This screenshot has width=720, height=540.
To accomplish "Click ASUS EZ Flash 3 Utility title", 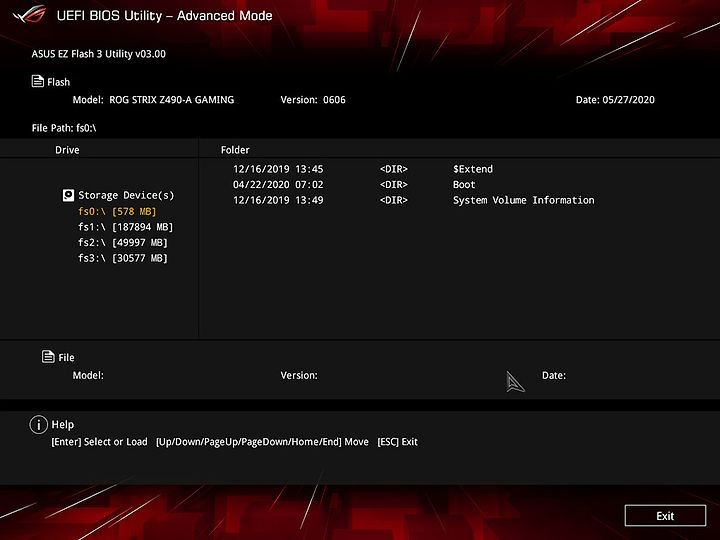I will [x=99, y=54].
